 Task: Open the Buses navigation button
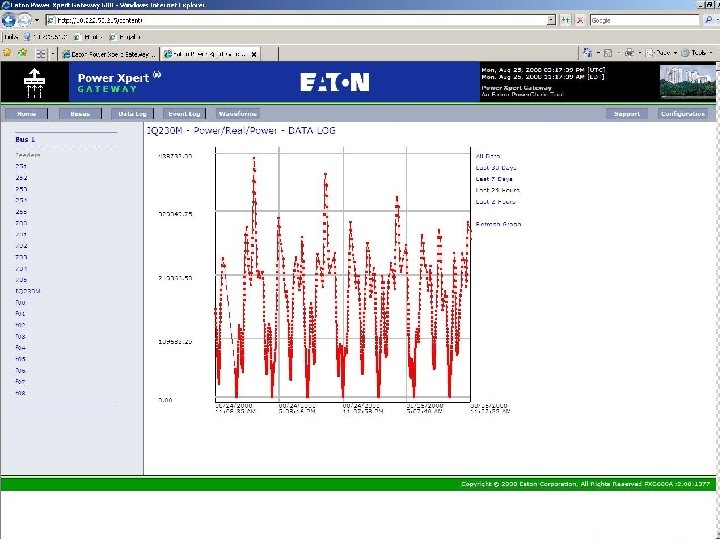80,113
